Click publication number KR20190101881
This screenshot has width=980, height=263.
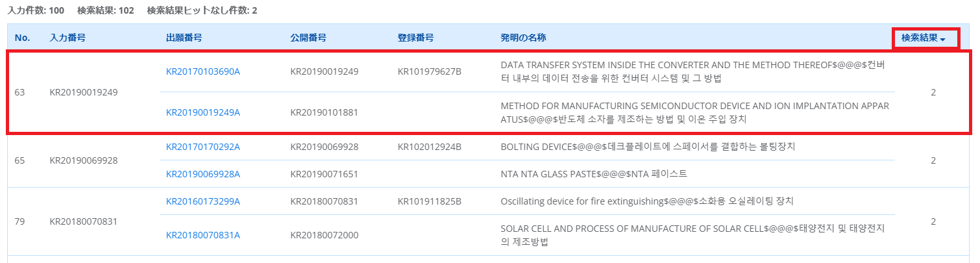[x=325, y=112]
